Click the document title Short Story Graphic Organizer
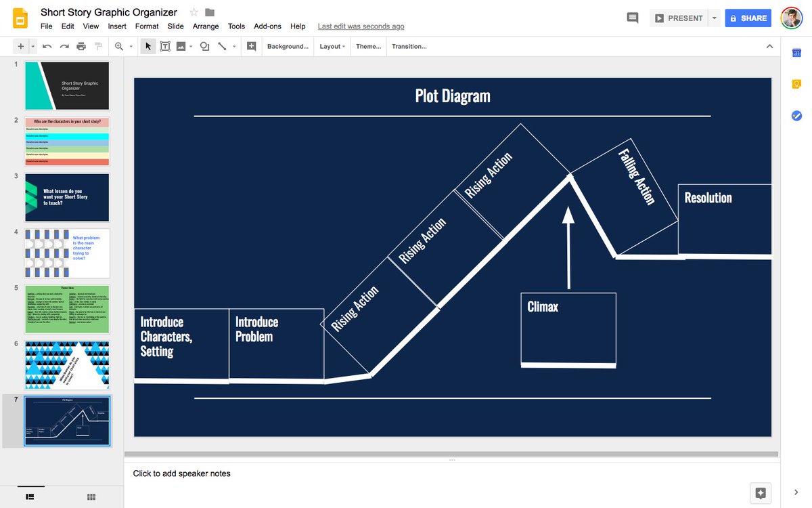Image resolution: width=812 pixels, height=508 pixels. [x=109, y=12]
